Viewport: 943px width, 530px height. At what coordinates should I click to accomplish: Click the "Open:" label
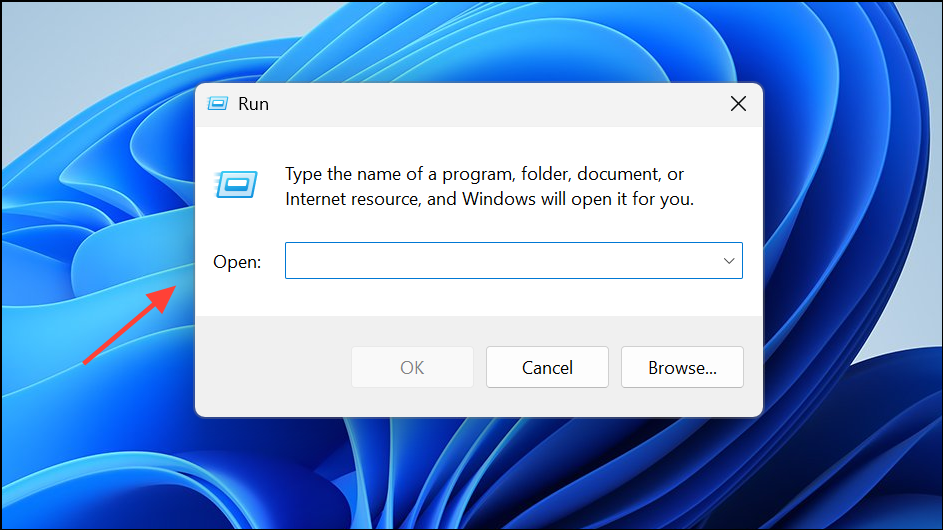pyautogui.click(x=237, y=262)
